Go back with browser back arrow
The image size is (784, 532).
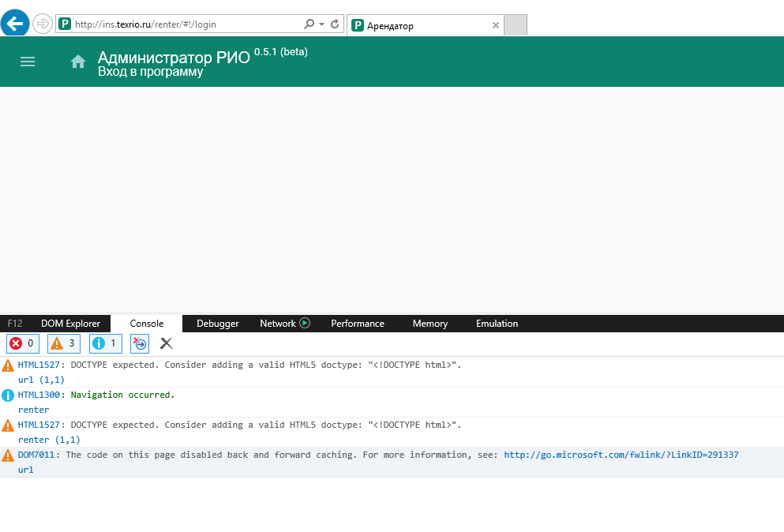(17, 24)
